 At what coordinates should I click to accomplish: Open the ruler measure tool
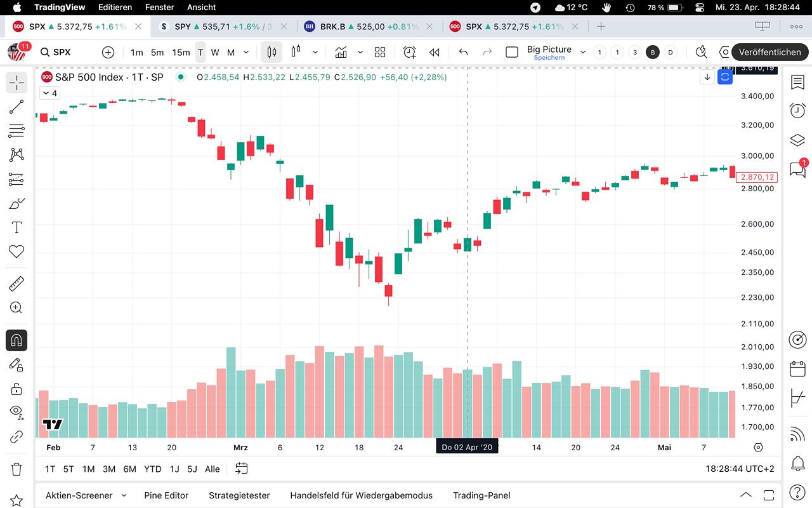coord(16,283)
